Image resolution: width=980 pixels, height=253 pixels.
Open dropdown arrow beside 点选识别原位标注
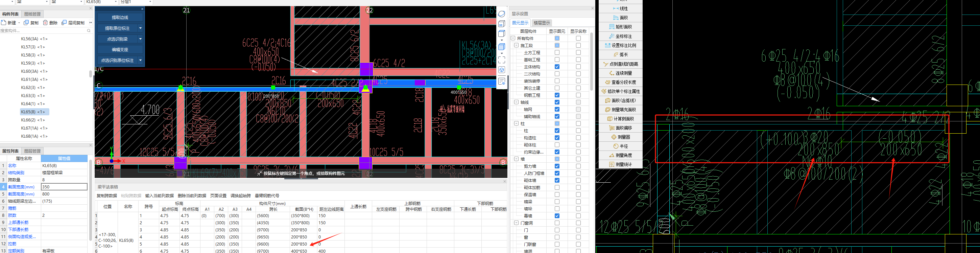coord(140,60)
